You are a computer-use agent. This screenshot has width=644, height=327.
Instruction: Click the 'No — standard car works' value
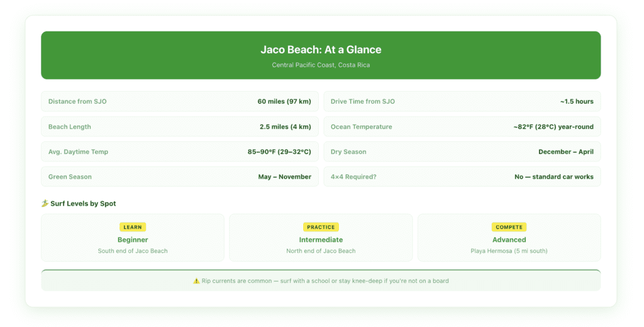click(554, 177)
